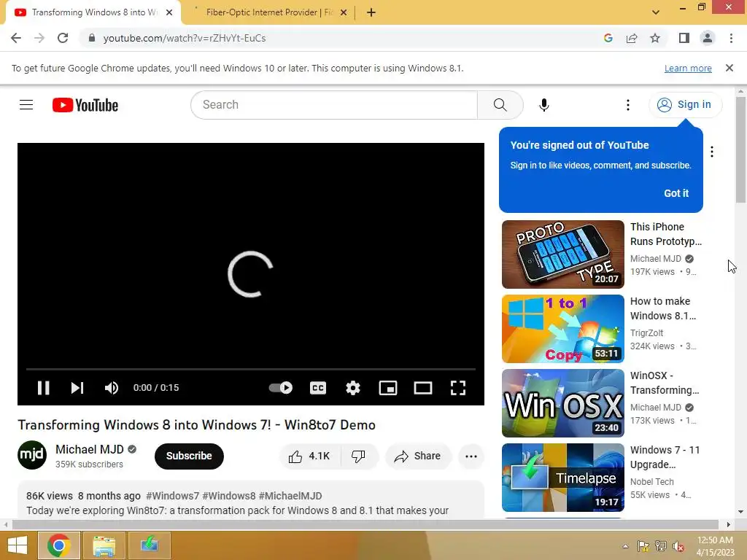
Task: Skip to next video
Action: [x=77, y=388]
